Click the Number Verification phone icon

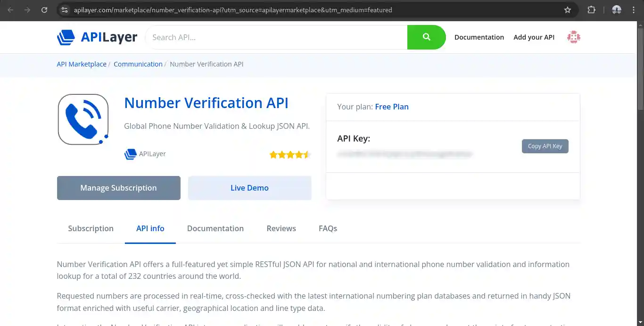pos(83,119)
